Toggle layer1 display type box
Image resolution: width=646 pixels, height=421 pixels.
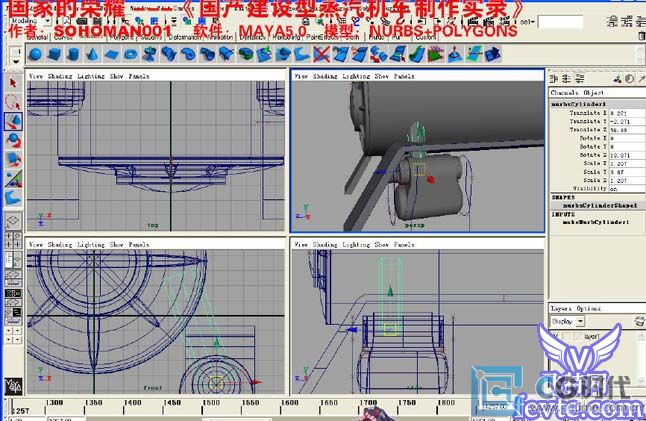pos(569,336)
